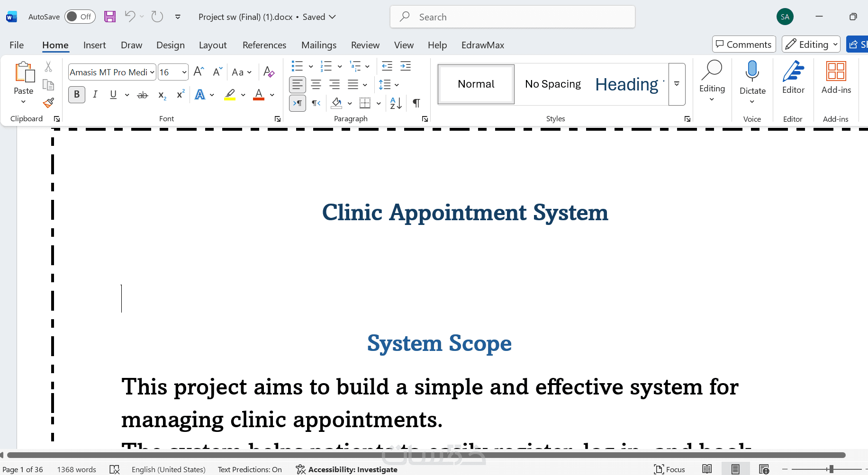Click the Increase Indent icon

(x=406, y=66)
